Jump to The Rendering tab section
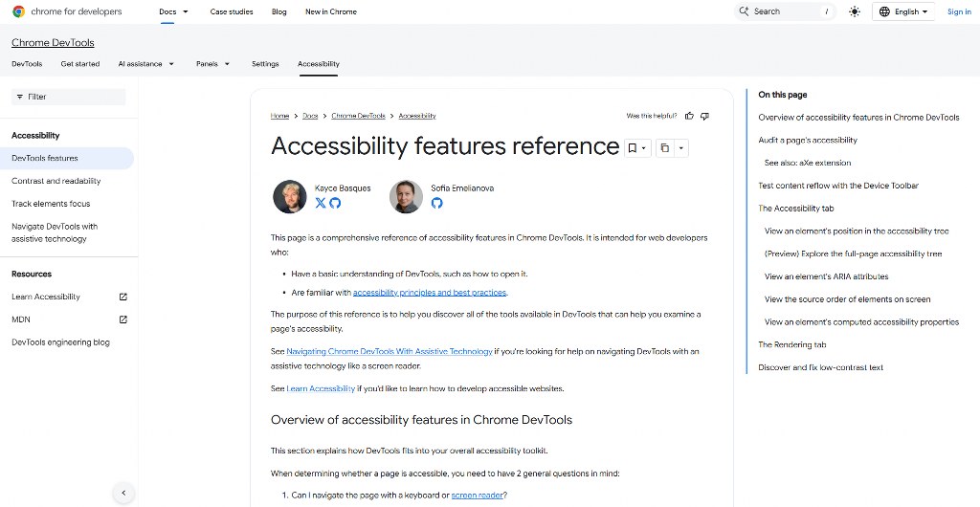 pyautogui.click(x=790, y=344)
